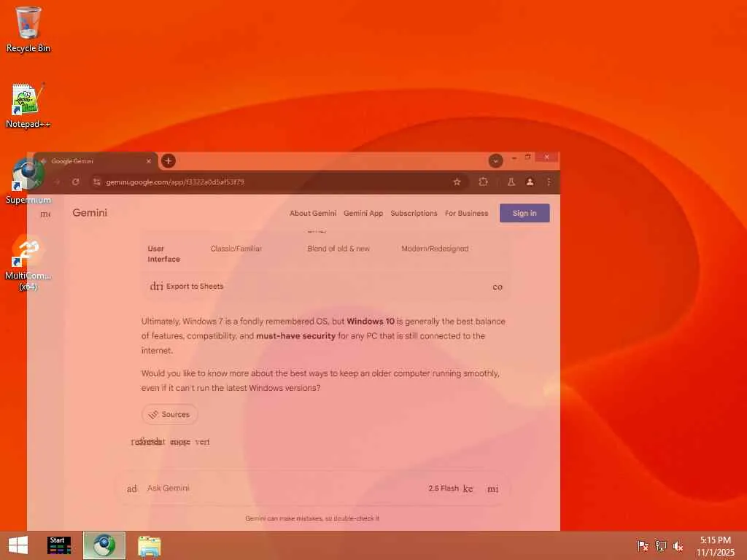Image resolution: width=747 pixels, height=560 pixels.
Task: Click Export to Sheets
Action: [x=187, y=286]
